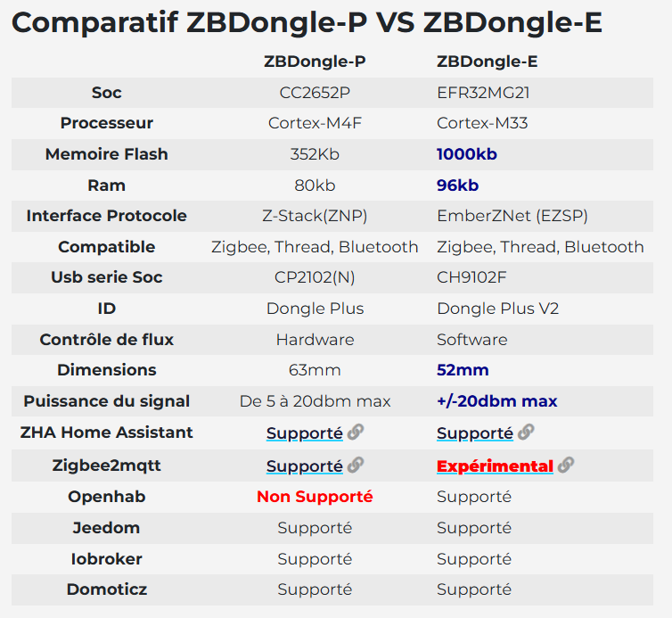Open ZBDongle-P Supporté link in ZHA row
672x618 pixels.
304,433
